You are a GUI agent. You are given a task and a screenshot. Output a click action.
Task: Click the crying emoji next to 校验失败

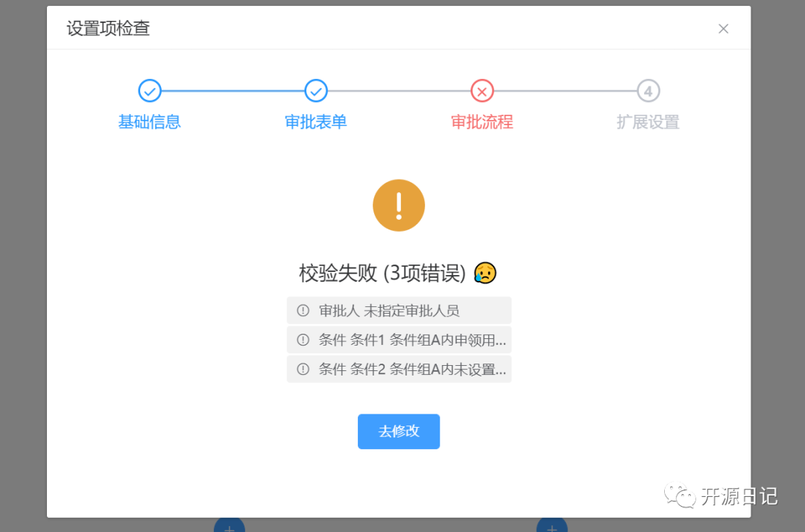point(485,273)
